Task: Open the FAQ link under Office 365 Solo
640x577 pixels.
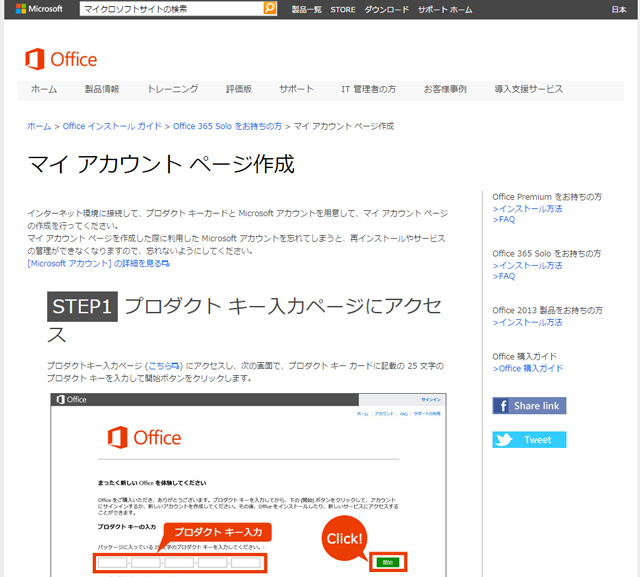Action: coord(504,276)
